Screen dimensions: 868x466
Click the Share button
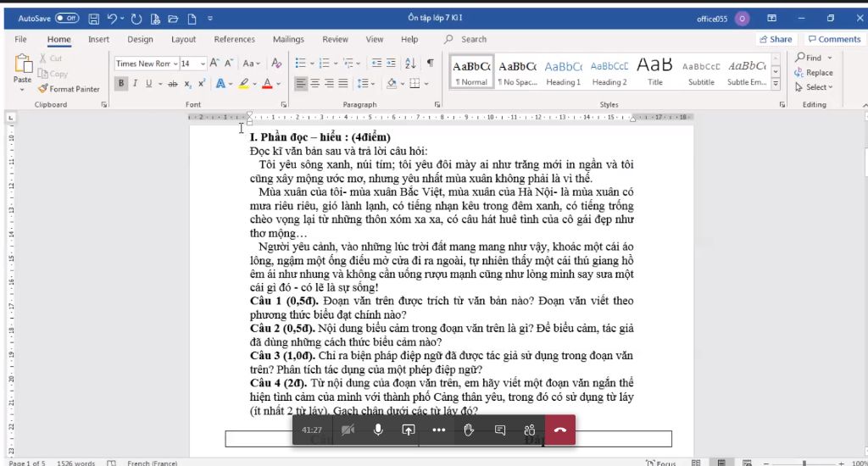[x=776, y=39]
